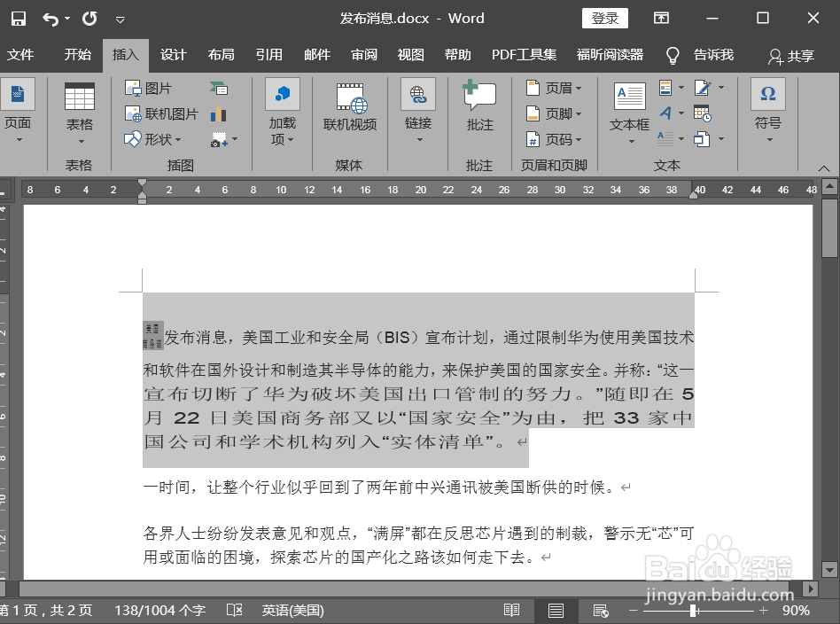The image size is (840, 624).
Task: Open the 文件 tab
Action: [20, 55]
